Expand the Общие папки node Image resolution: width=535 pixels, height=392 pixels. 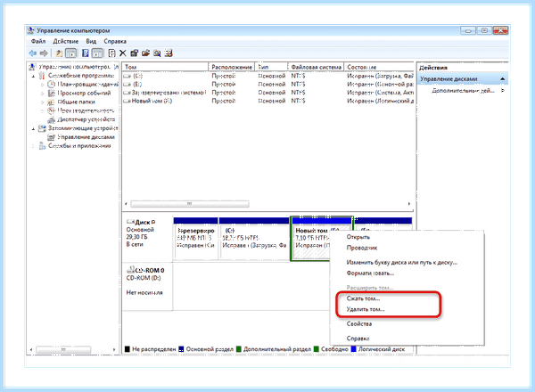[x=42, y=102]
